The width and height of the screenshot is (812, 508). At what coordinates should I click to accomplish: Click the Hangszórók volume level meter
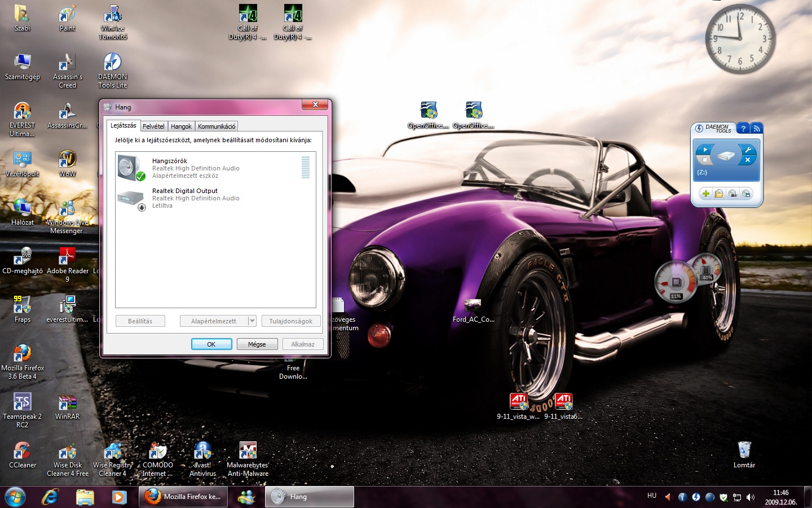click(x=306, y=168)
